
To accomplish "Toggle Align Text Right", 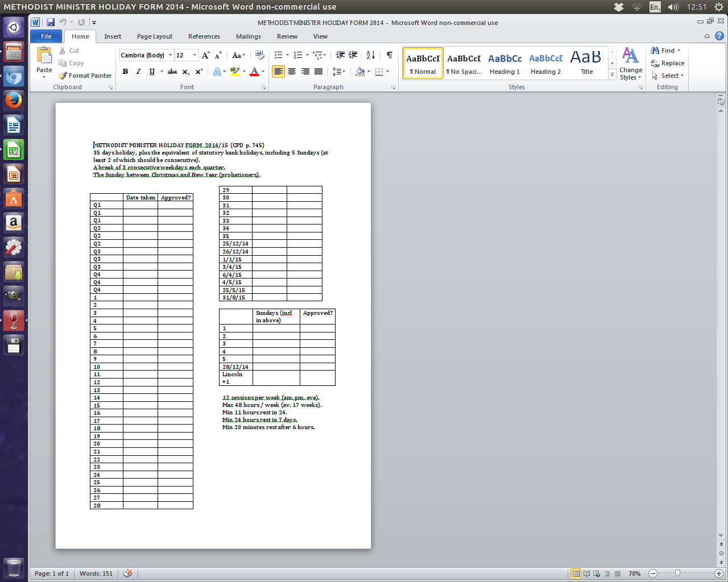I will pyautogui.click(x=305, y=72).
